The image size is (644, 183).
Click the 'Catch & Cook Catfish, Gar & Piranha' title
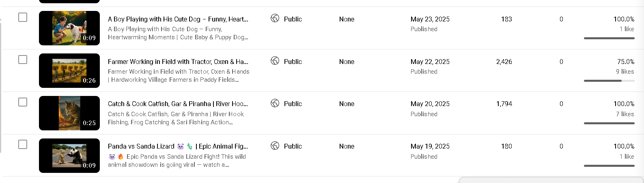click(178, 104)
